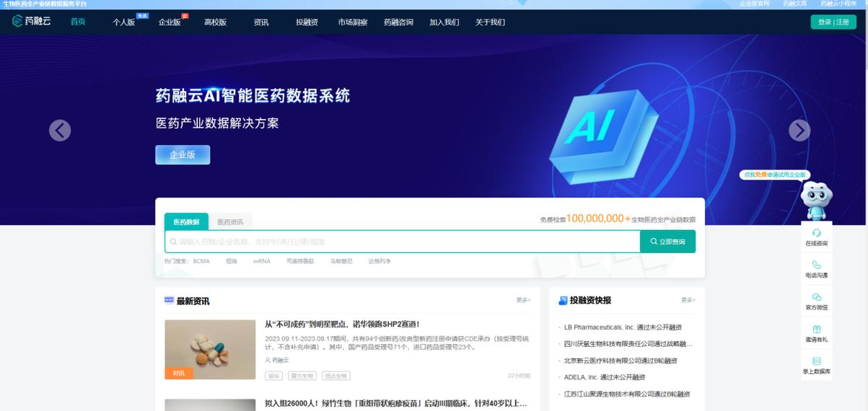The image size is (868, 411).
Task: Open the 高校版 menu item
Action: pos(215,22)
